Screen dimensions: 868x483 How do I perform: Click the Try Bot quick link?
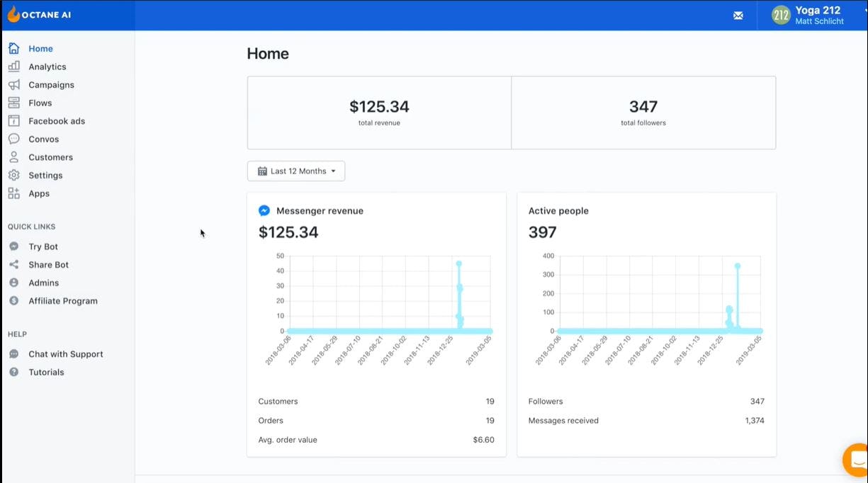click(44, 246)
